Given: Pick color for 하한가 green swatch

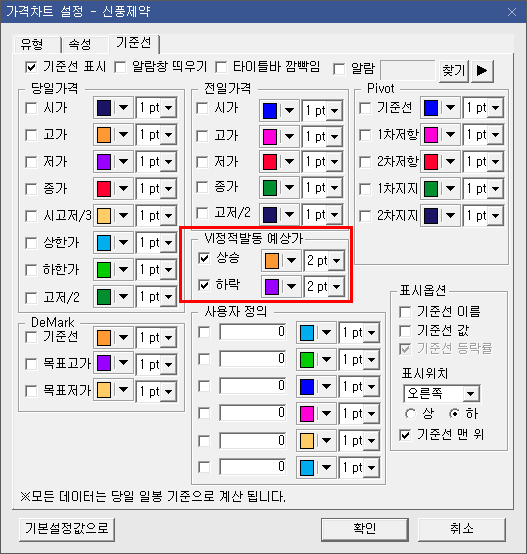Looking at the screenshot, I should click(x=104, y=270).
